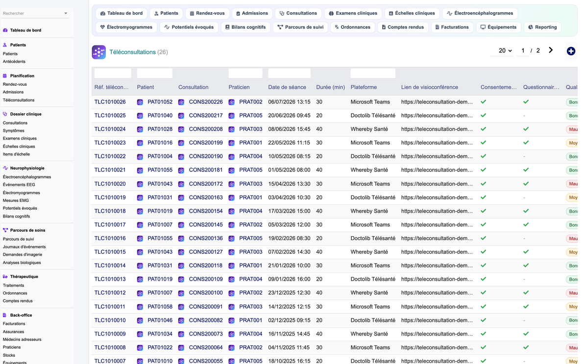588x364 pixels.
Task: Switch to the Reporting tab
Action: coord(542,27)
